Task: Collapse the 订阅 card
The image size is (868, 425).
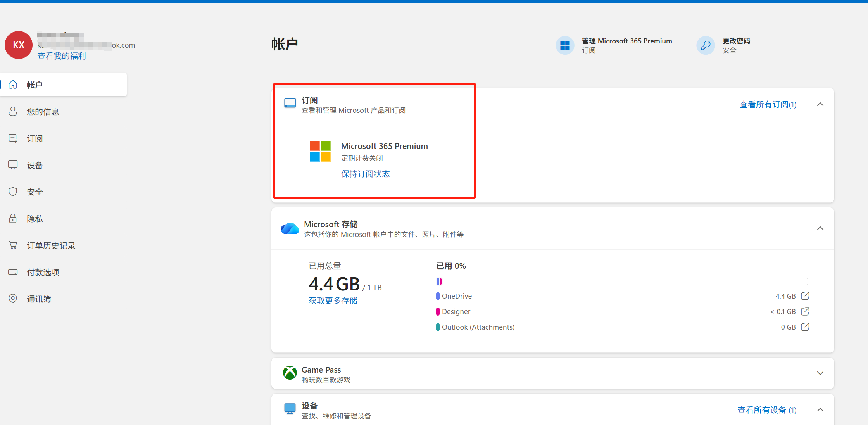Action: pos(820,104)
